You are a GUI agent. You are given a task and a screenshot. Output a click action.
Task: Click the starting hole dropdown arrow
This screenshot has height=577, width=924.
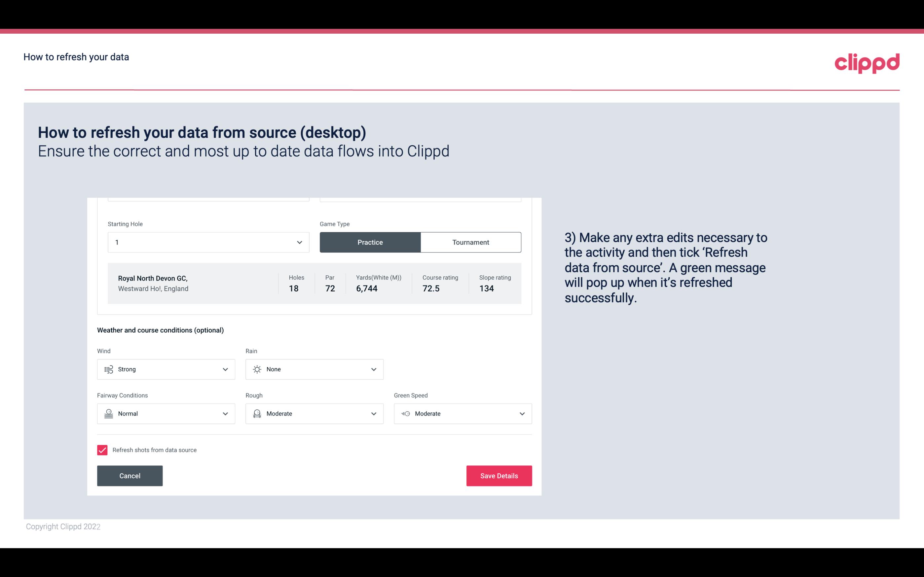[299, 242]
